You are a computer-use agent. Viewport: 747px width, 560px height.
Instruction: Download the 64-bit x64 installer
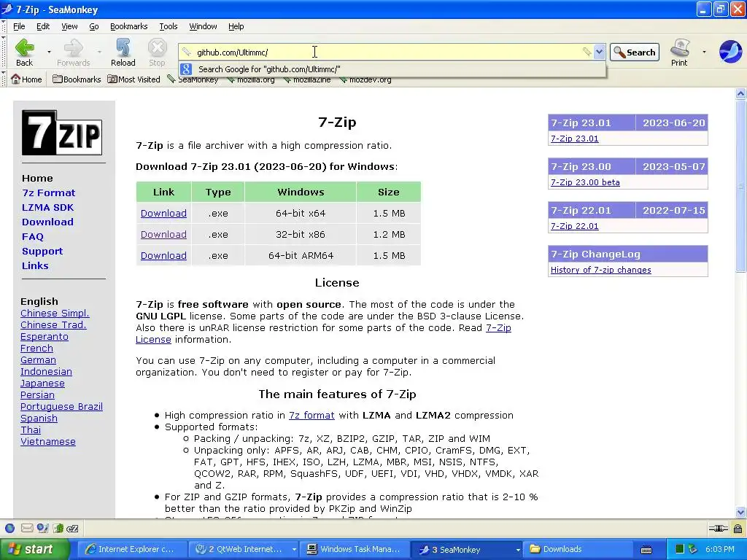pyautogui.click(x=163, y=214)
